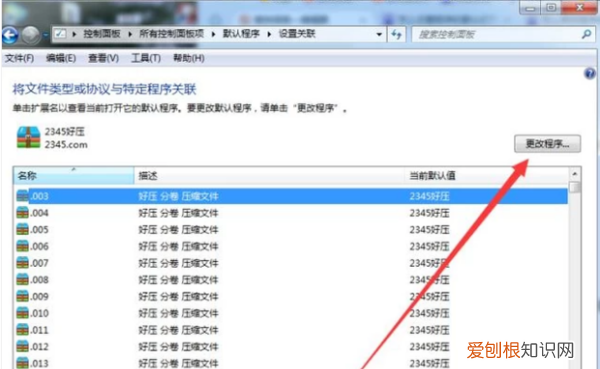Open the 文件(F) menu
Screen dimensions: 600x369
click(x=19, y=58)
